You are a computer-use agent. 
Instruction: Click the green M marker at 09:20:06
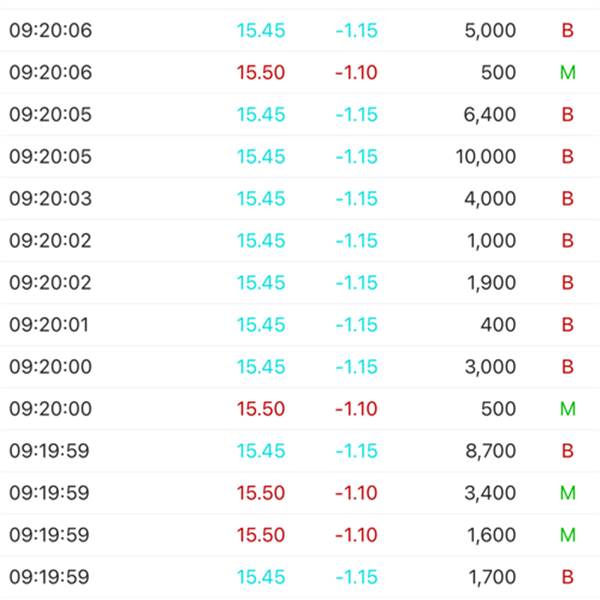[568, 73]
